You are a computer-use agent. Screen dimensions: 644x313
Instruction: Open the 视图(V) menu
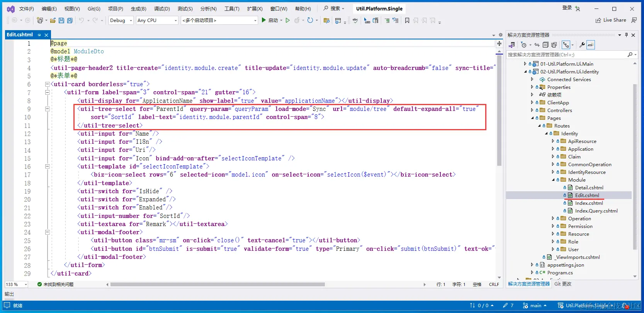tap(72, 9)
